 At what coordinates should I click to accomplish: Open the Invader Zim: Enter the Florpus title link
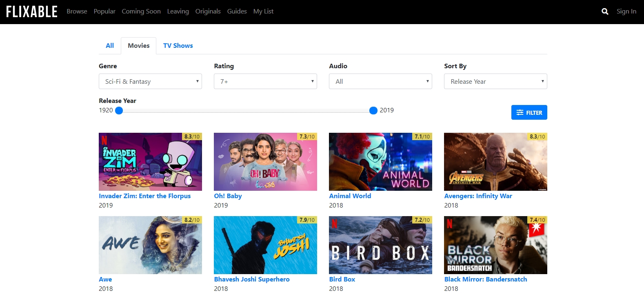click(144, 196)
